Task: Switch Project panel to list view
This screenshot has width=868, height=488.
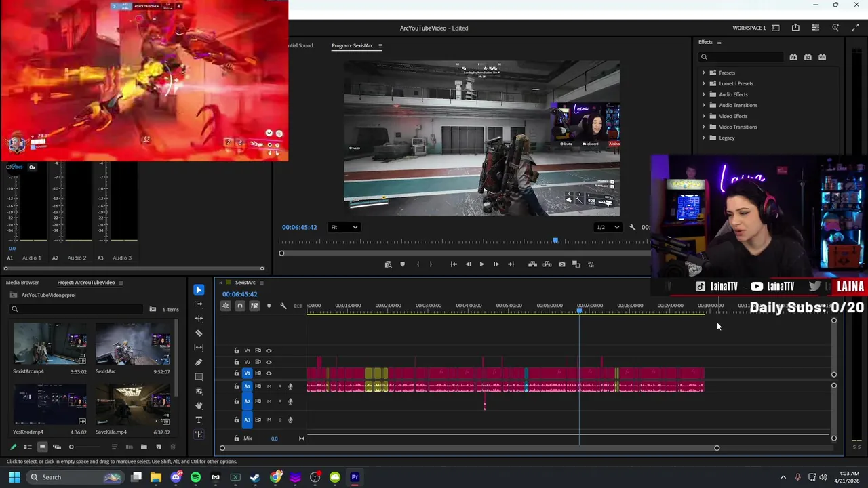Action: click(x=28, y=447)
